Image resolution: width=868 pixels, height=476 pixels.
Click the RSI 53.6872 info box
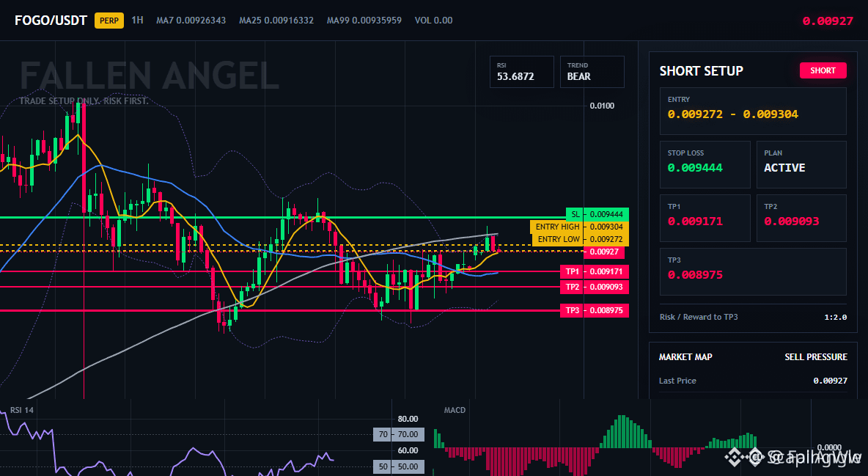pos(521,71)
